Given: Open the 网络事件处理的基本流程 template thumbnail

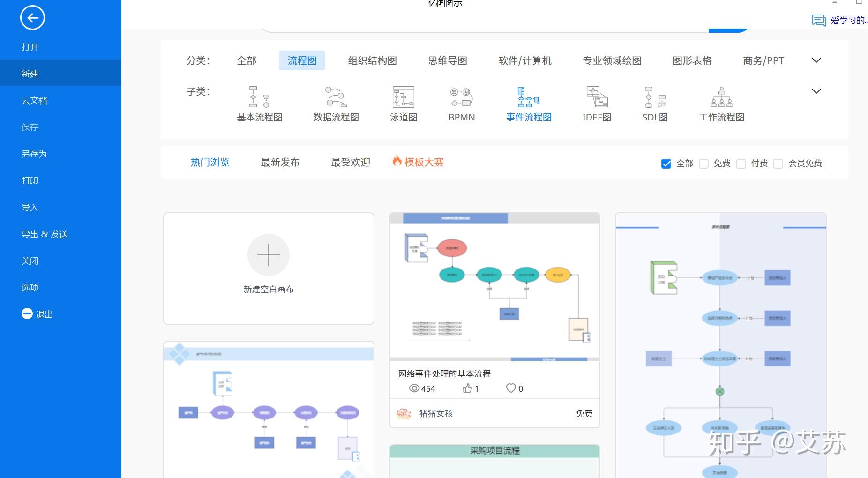Looking at the screenshot, I should point(494,288).
